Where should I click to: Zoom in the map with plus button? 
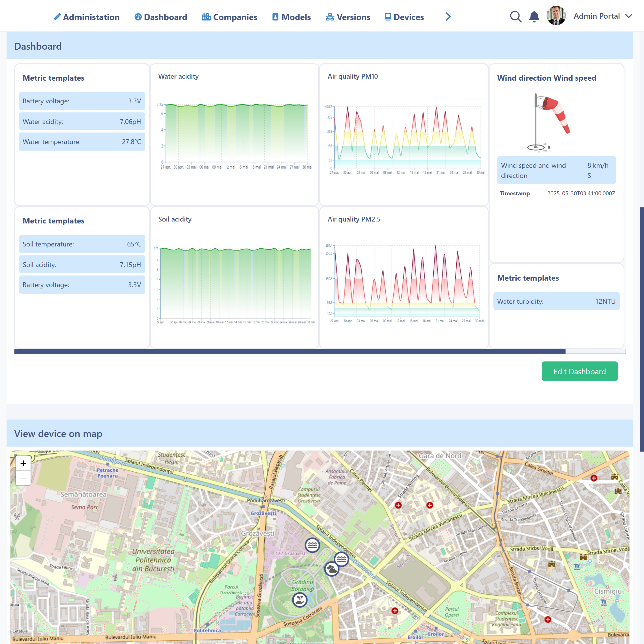pos(23,463)
